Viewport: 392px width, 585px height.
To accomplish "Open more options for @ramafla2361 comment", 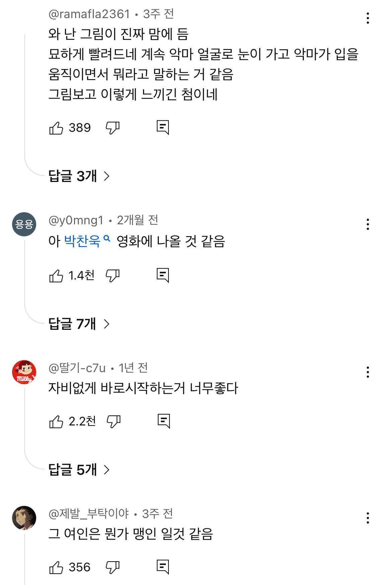I will coord(368,18).
